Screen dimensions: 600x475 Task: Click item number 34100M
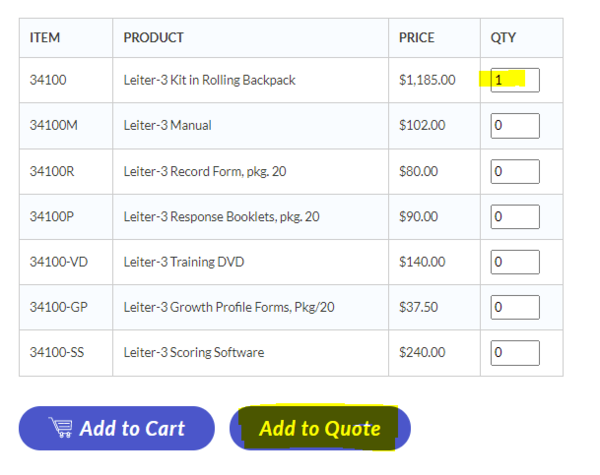51,126
